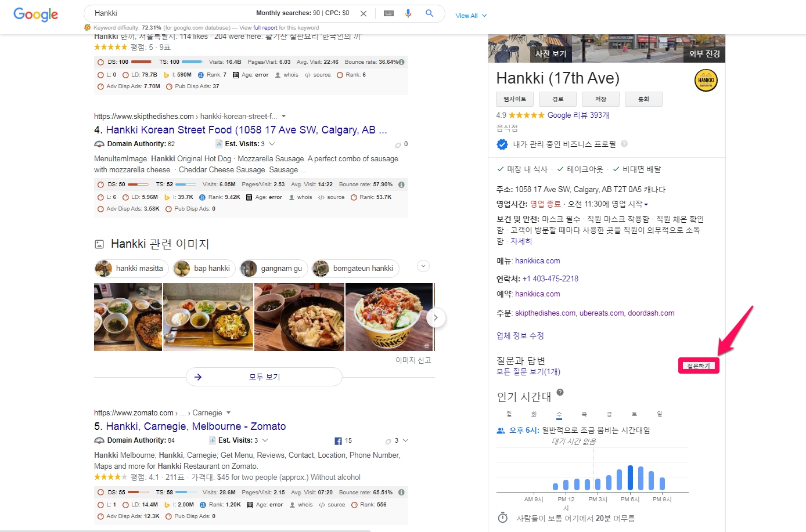Click Moz gauge icon for Domain Authority 84
The width and height of the screenshot is (806, 532).
(x=99, y=440)
